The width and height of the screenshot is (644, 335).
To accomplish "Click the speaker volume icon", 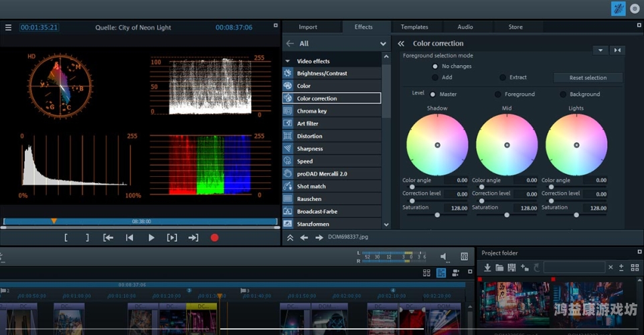I will coord(444,257).
